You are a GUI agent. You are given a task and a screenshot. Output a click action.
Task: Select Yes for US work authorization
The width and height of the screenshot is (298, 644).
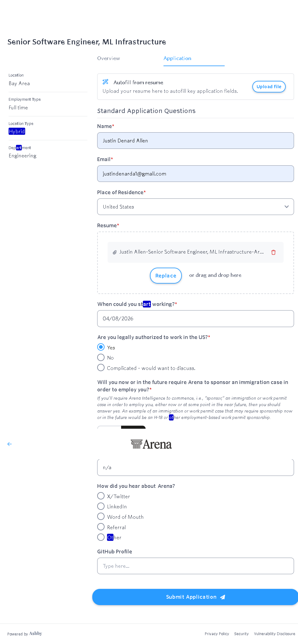point(101,347)
